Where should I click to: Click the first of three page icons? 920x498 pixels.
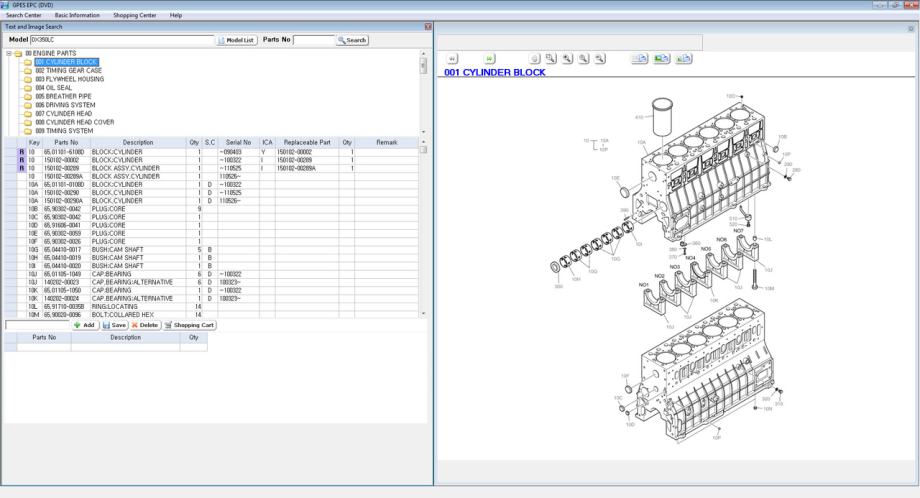point(639,60)
